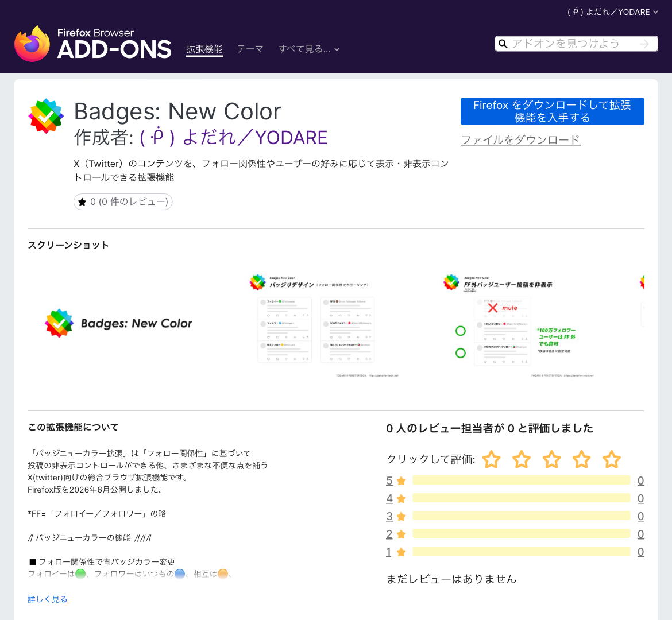672x620 pixels.
Task: Click the スクリーンショット section heading
Action: coord(68,245)
